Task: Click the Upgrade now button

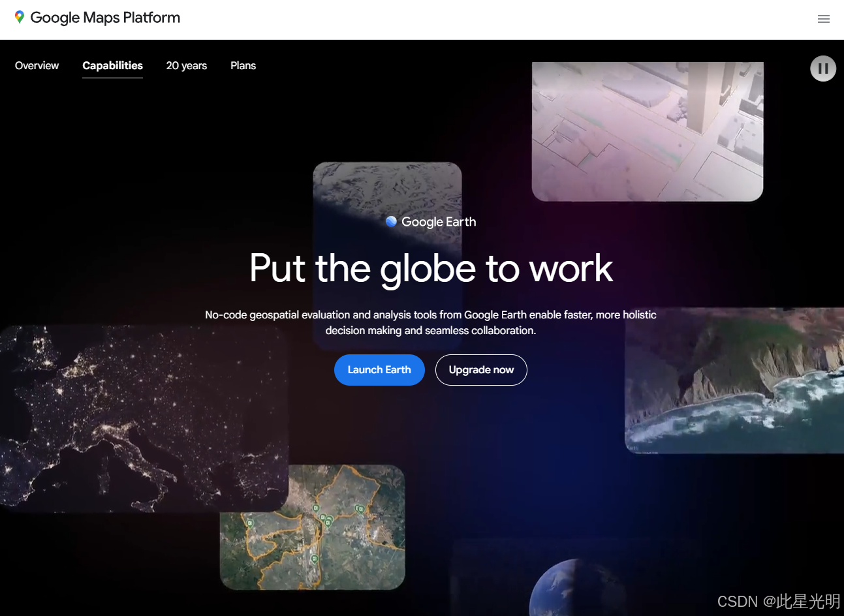Action: point(481,370)
